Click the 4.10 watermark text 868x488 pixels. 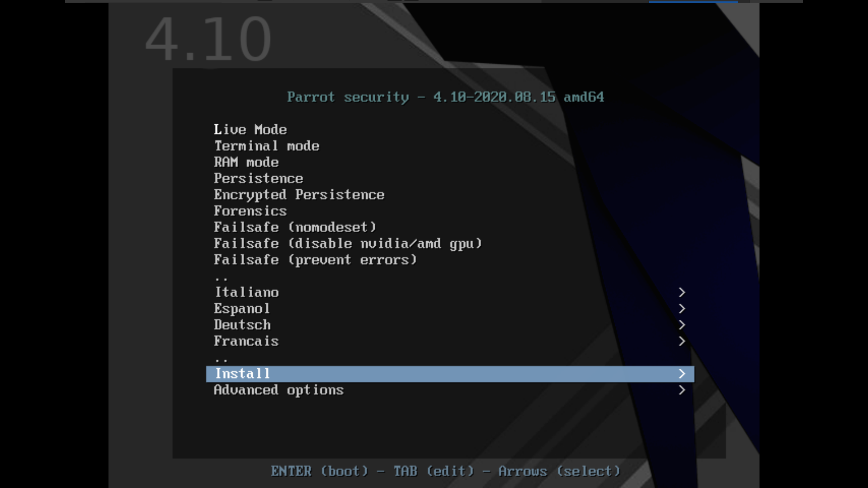(x=208, y=38)
